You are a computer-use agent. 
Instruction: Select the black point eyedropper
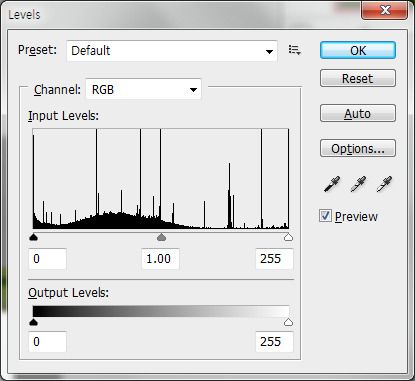tap(332, 184)
